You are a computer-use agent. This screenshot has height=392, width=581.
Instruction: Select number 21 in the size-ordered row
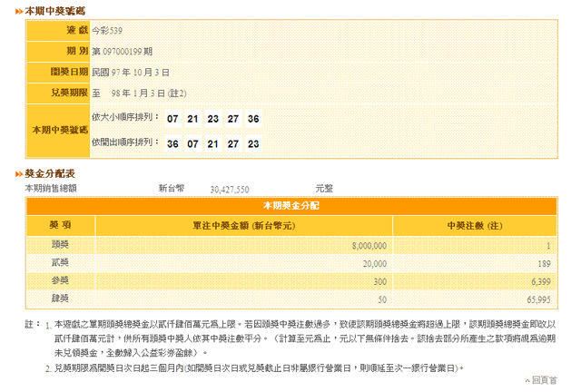[x=192, y=119]
